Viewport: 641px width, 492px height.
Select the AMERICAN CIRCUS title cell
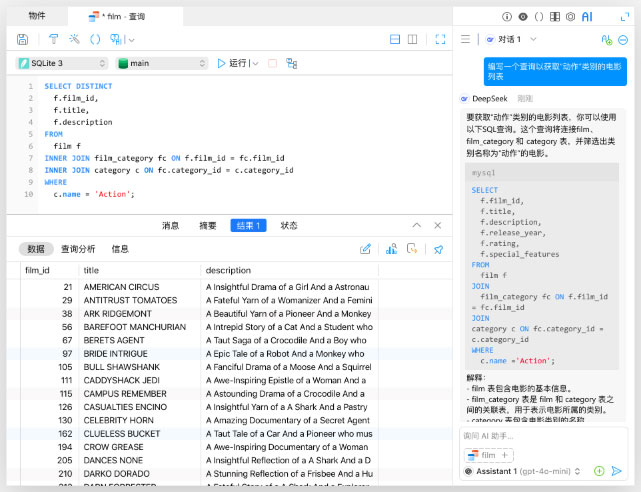(139, 287)
